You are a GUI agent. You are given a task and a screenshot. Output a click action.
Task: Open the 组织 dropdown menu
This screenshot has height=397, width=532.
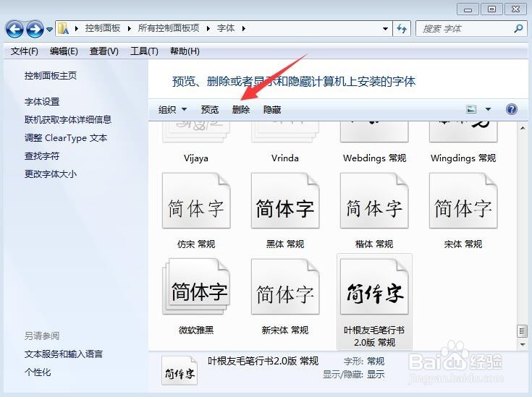pyautogui.click(x=172, y=109)
